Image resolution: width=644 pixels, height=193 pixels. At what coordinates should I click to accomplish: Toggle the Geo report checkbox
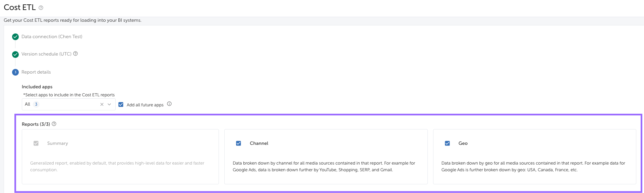[x=447, y=143]
